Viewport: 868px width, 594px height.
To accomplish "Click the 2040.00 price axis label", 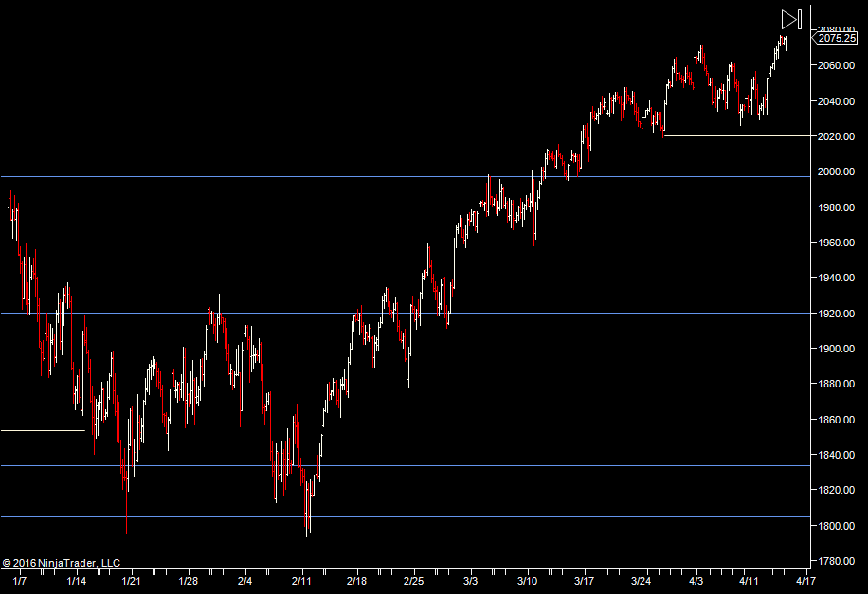I will 837,101.
